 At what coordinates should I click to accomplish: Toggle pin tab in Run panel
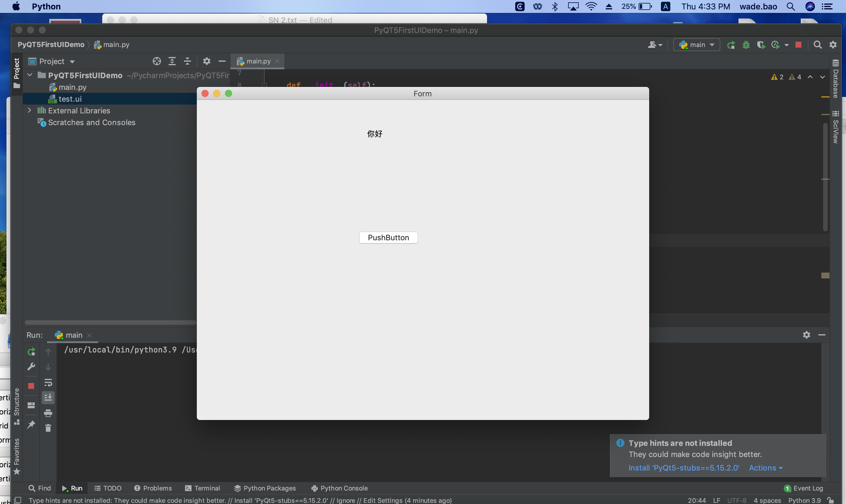[x=31, y=424]
